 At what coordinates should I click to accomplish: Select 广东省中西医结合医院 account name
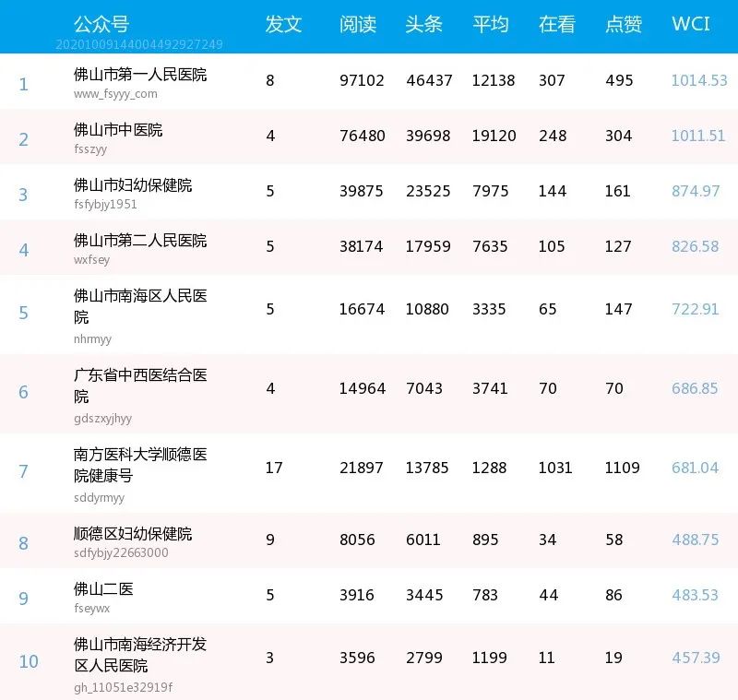[x=140, y=386]
